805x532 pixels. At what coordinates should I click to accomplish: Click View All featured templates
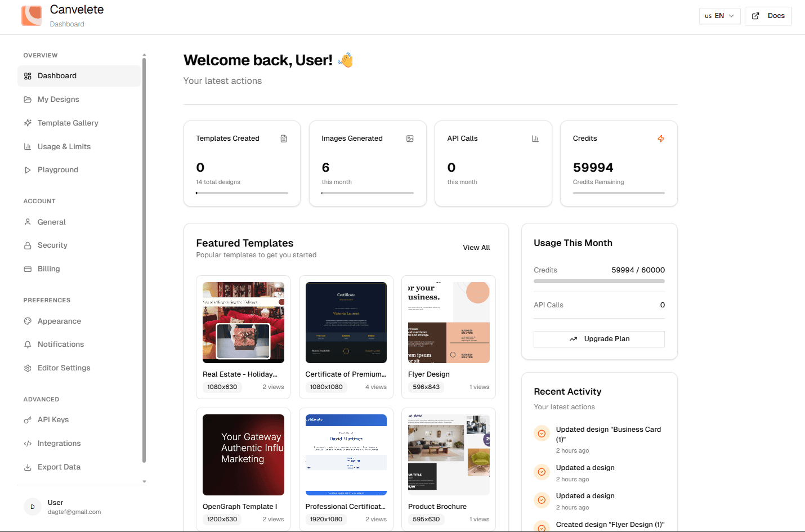[476, 248]
